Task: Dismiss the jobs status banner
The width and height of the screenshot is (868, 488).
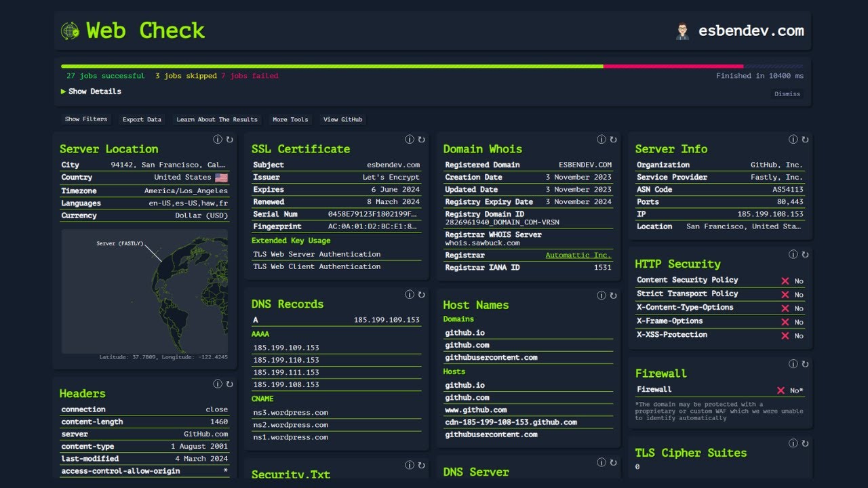Action: pos(787,94)
